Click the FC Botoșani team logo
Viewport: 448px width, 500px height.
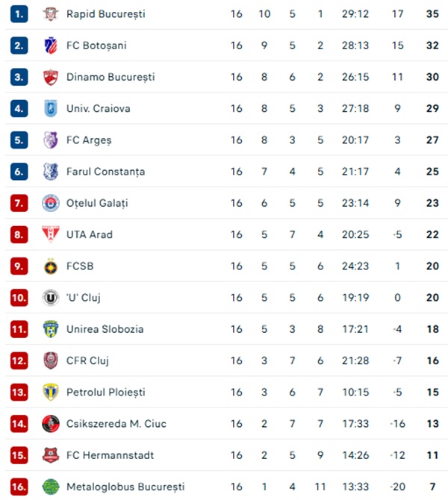click(51, 46)
